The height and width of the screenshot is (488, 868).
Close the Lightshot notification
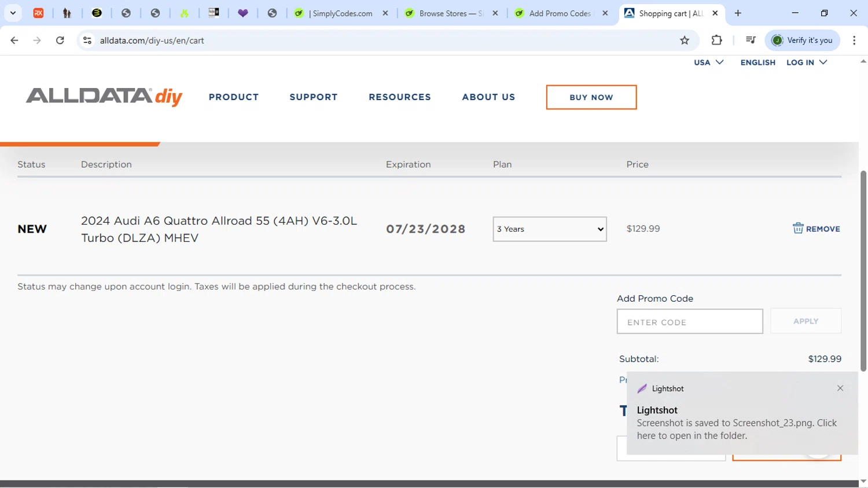(840, 388)
